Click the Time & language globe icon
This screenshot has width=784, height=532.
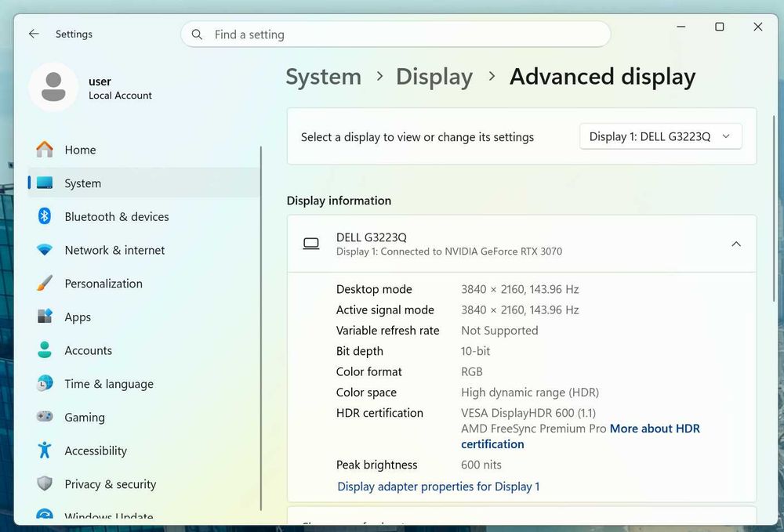[45, 383]
